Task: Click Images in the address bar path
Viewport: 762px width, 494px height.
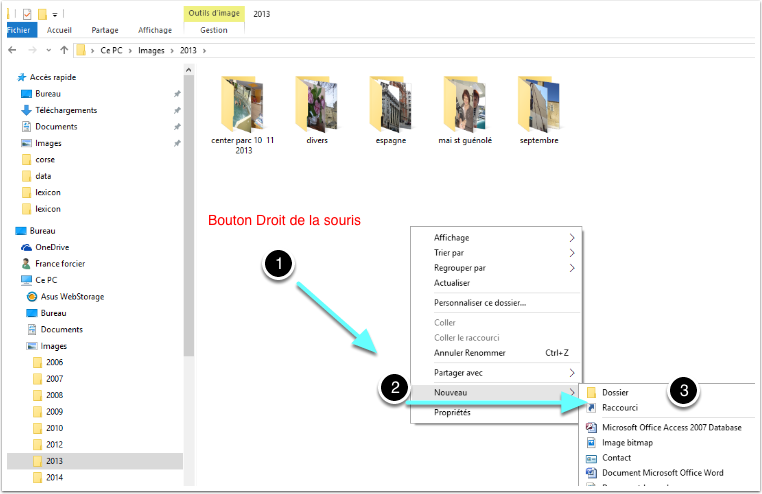Action: tap(153, 49)
